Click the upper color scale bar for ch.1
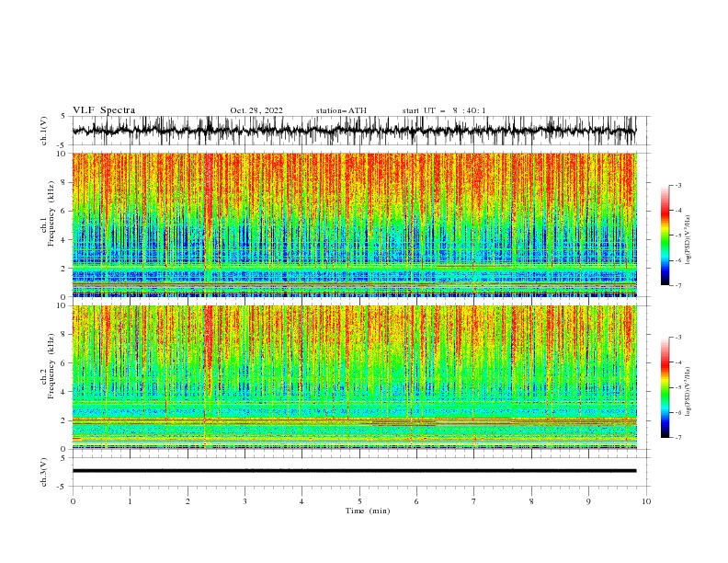This screenshot has height=563, width=728. tap(665, 236)
